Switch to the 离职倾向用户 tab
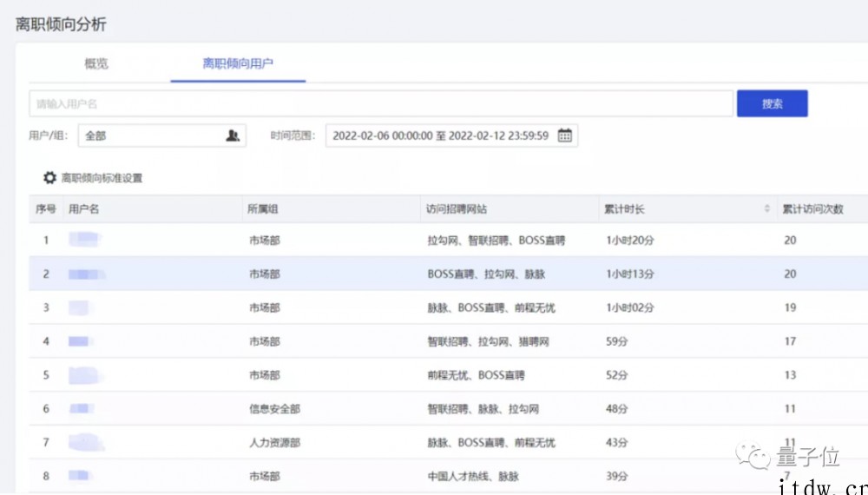 [x=238, y=63]
